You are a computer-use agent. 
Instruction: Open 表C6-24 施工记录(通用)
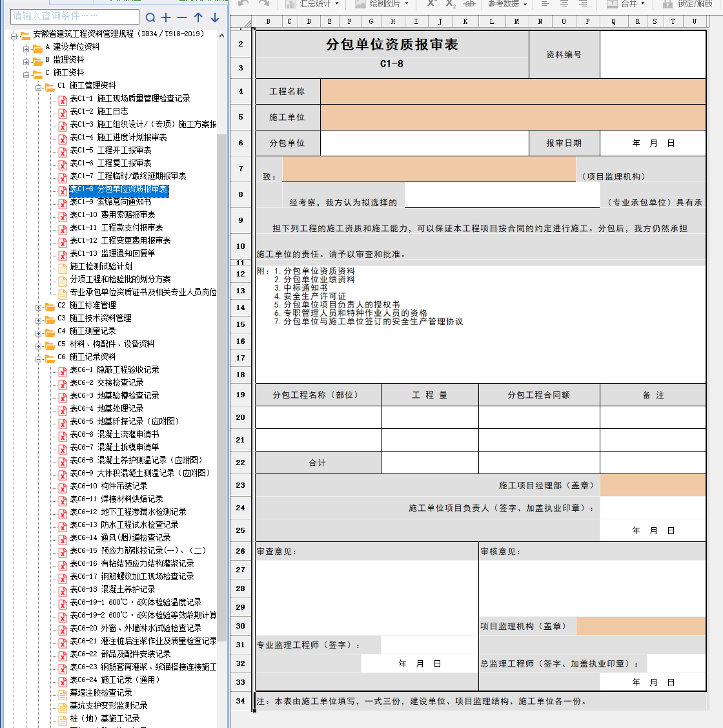[115, 680]
